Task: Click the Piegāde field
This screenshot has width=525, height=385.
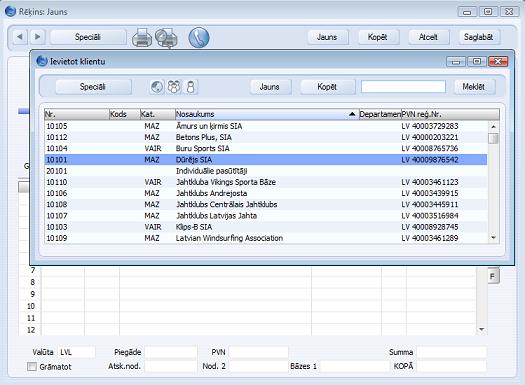Action: point(171,352)
